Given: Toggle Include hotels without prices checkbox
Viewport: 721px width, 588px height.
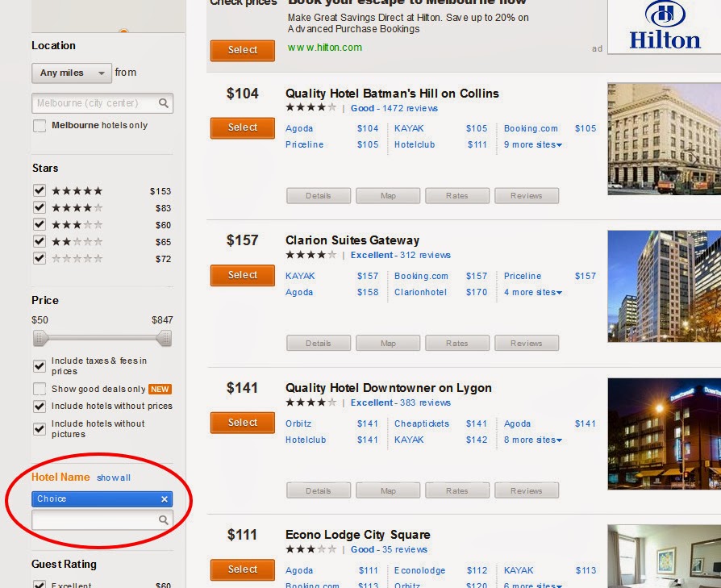Looking at the screenshot, I should (40, 406).
